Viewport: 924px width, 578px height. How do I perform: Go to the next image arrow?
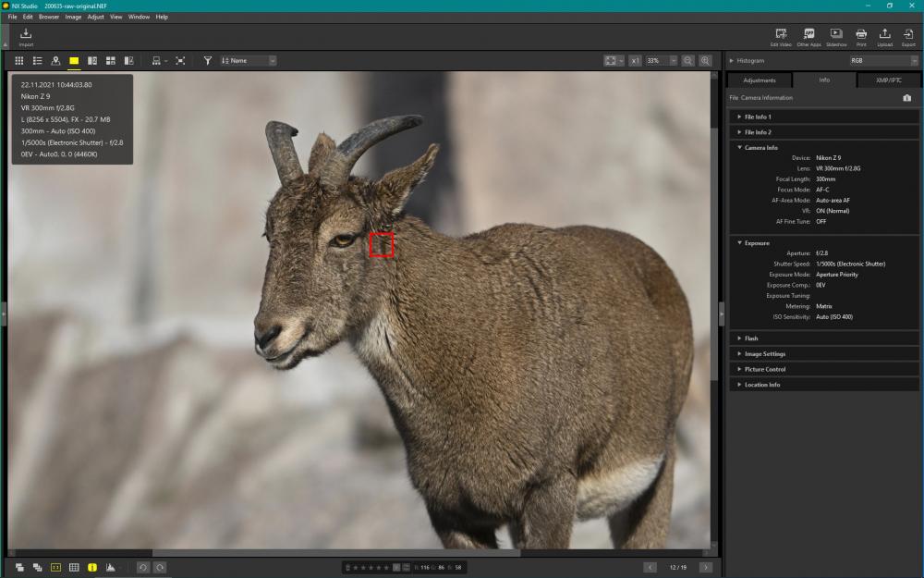705,568
